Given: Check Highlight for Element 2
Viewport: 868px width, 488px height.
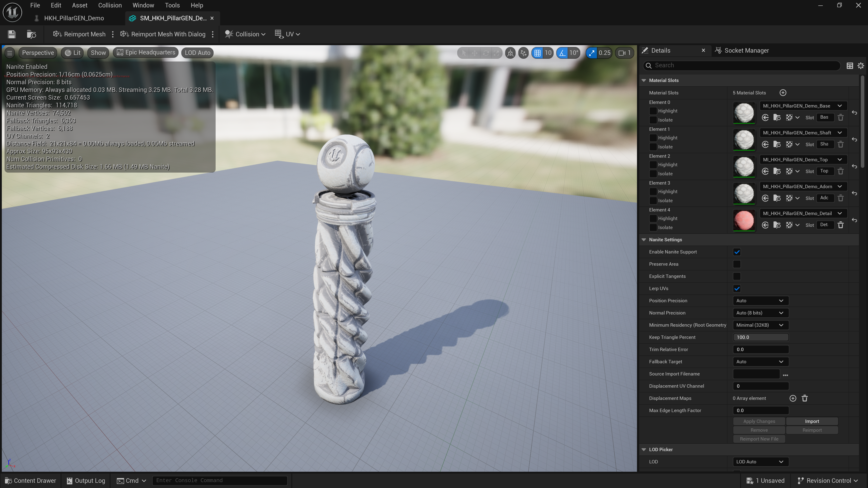Looking at the screenshot, I should click(653, 165).
